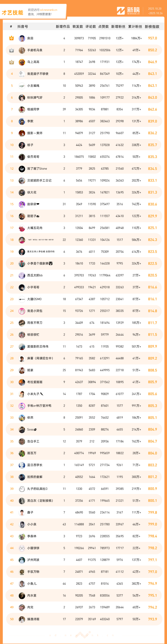Select the 点赞数 column header
167x644 pixels.
pos(103,27)
